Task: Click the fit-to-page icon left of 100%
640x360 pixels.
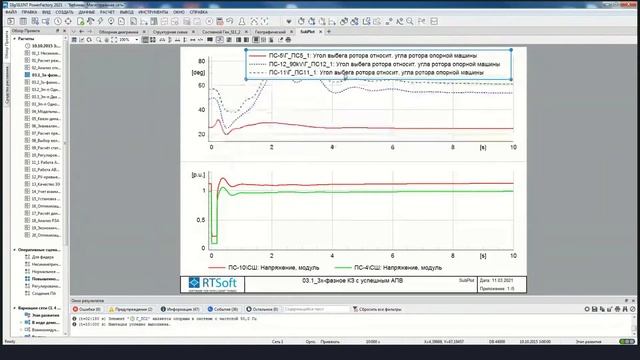Action: [x=114, y=40]
